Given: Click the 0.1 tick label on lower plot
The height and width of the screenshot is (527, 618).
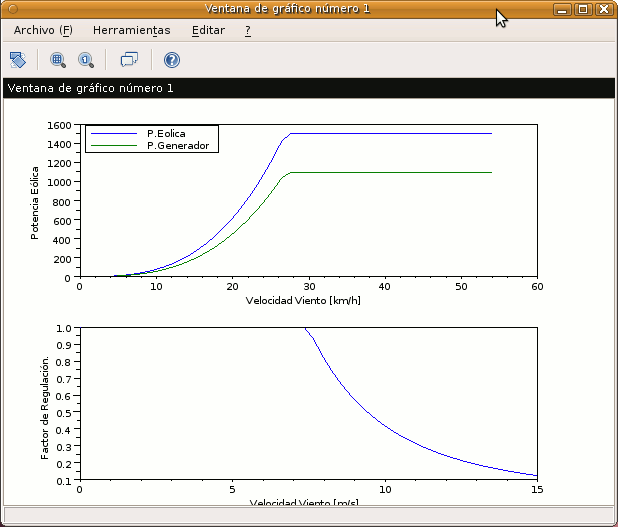Looking at the screenshot, I should [x=63, y=481].
